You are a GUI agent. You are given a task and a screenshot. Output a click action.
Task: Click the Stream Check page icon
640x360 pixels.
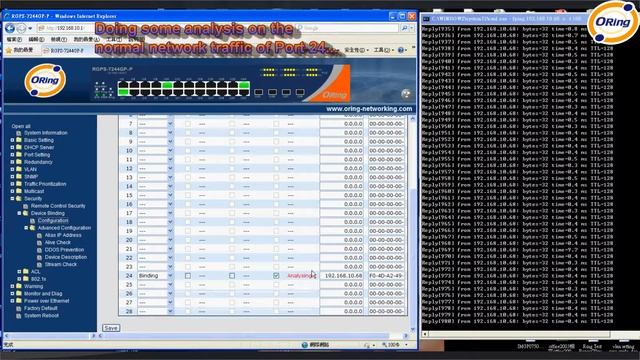39,264
